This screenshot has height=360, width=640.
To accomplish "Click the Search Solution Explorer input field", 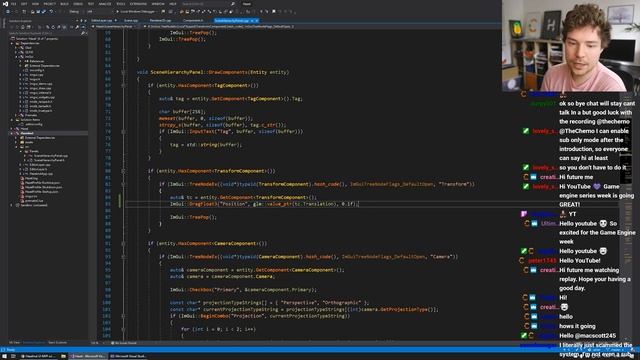I will point(44,33).
